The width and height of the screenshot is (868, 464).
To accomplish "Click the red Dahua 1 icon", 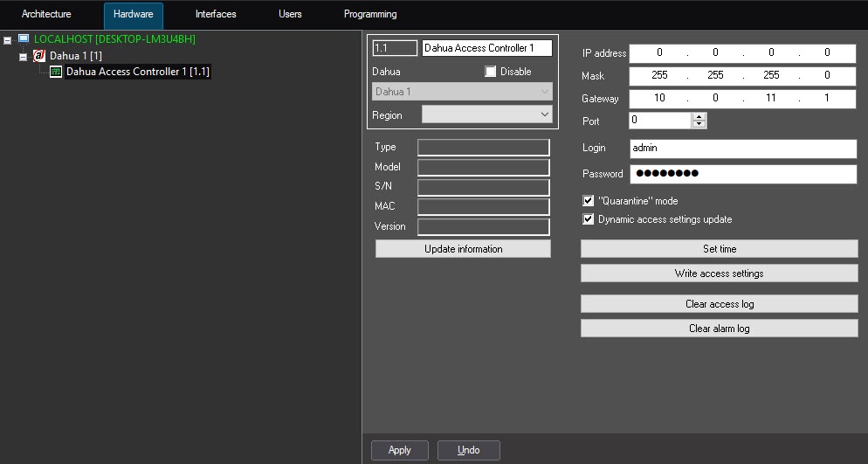I will click(x=39, y=56).
